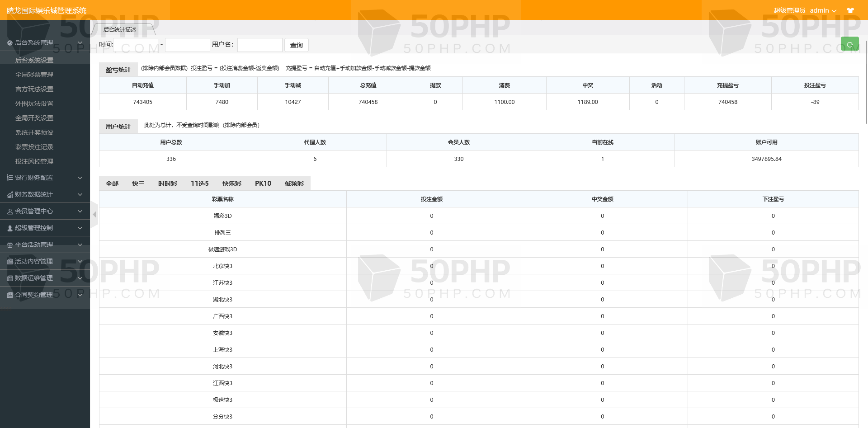Click the gift icon beside 平台活动管理
868x428 pixels.
pos(9,245)
